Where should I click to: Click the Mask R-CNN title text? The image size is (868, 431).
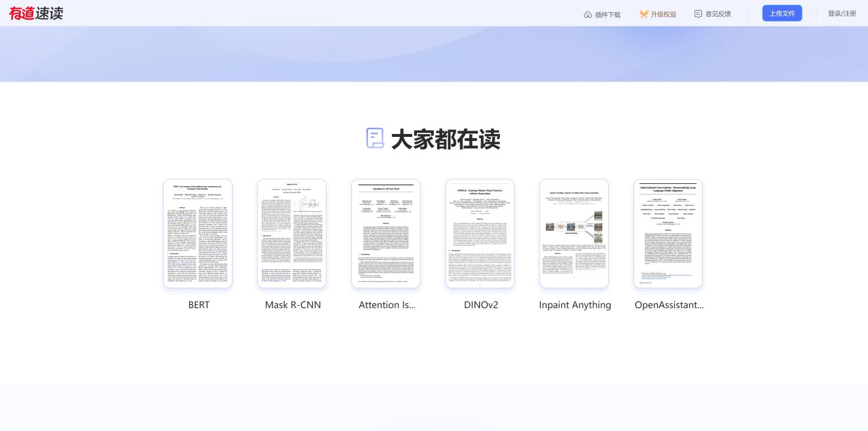point(293,305)
